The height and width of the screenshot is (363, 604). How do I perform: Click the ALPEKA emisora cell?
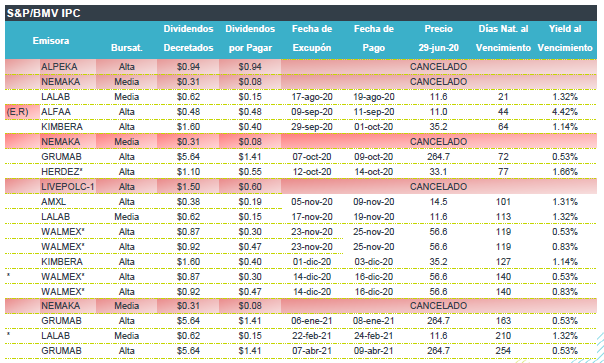click(x=60, y=67)
